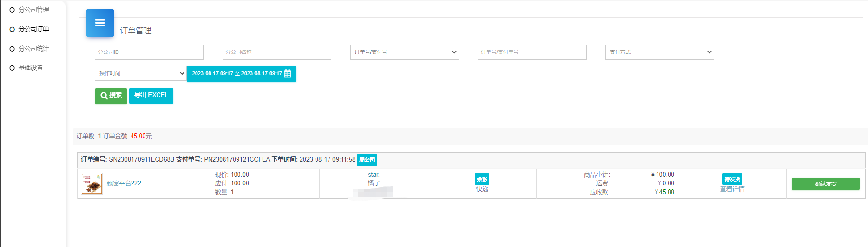Click the 分公司ID input field

pos(149,52)
